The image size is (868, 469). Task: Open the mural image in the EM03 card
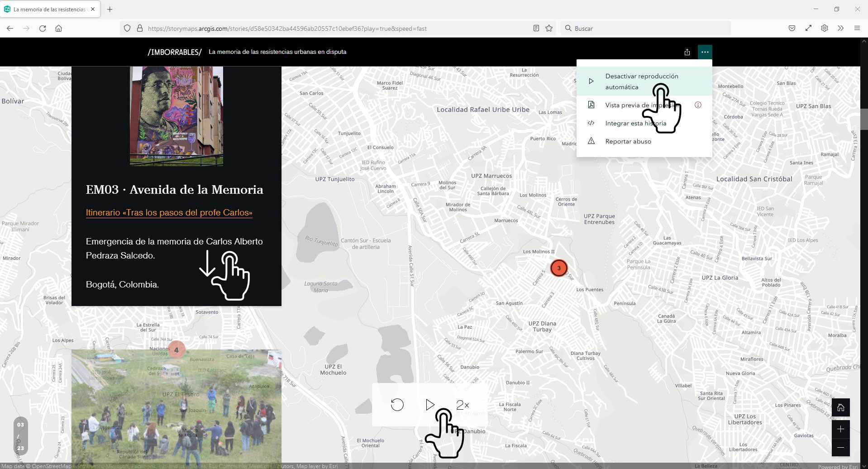click(x=176, y=116)
